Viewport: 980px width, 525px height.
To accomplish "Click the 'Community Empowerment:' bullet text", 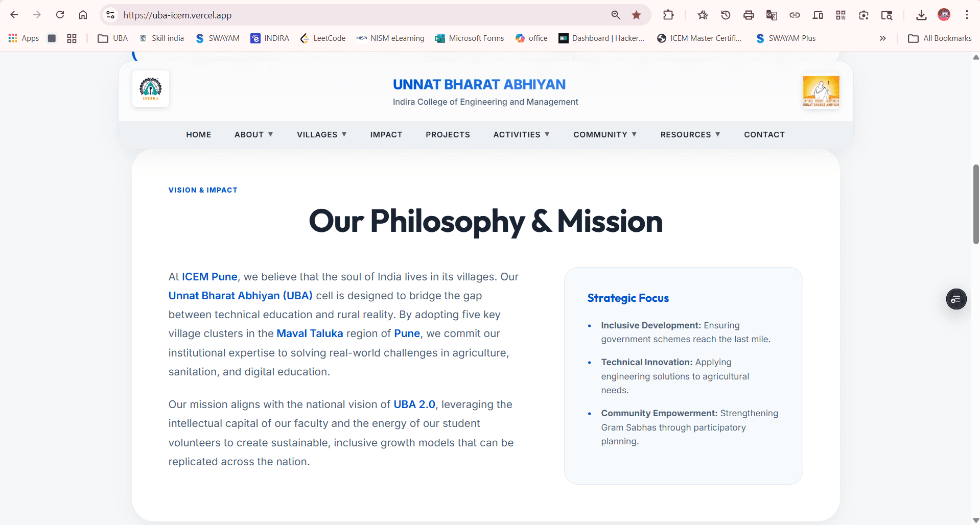I will (659, 413).
